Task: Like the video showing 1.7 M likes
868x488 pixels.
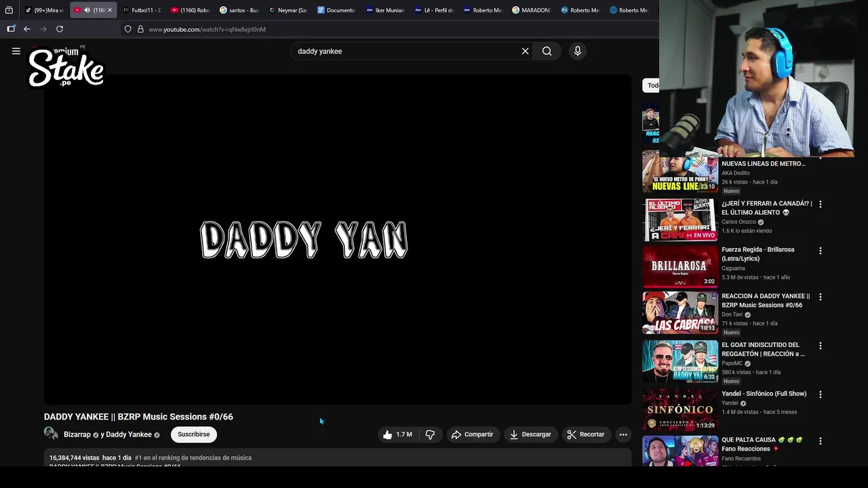Action: pos(398,434)
